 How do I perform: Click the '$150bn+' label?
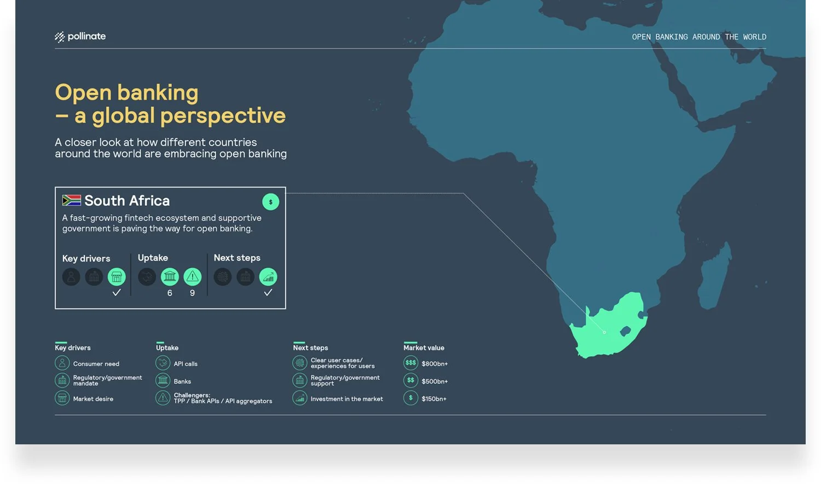coord(434,399)
